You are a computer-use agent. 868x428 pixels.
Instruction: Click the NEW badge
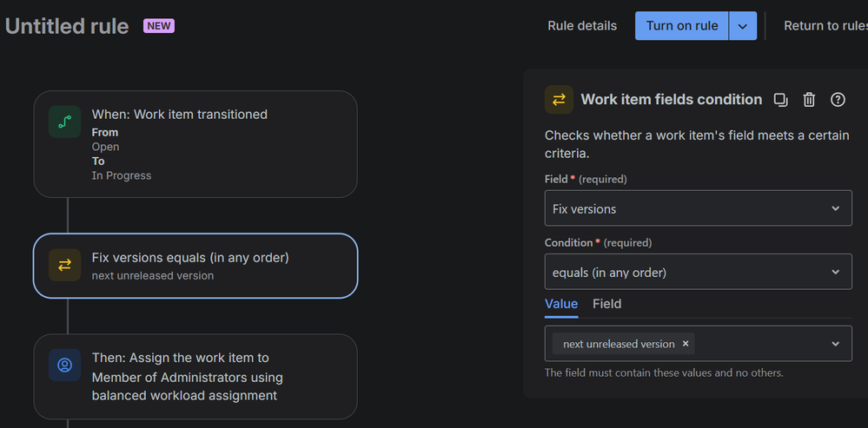159,26
